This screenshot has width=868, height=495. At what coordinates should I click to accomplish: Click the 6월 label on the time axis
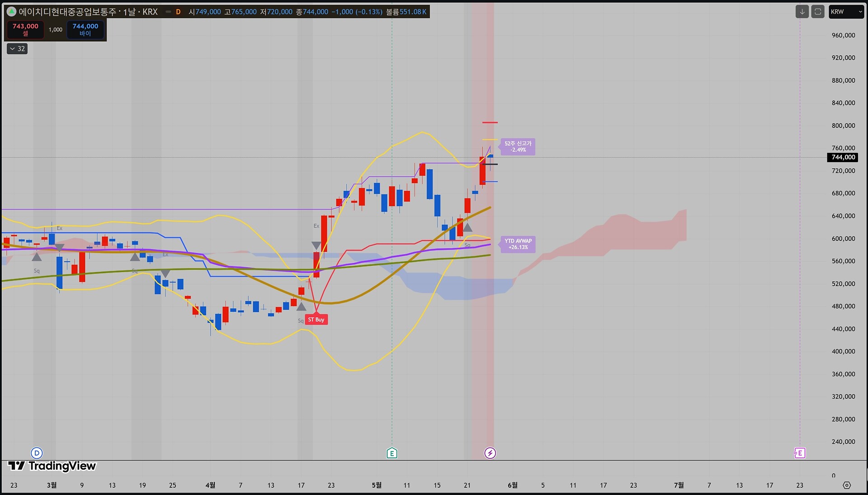[513, 485]
